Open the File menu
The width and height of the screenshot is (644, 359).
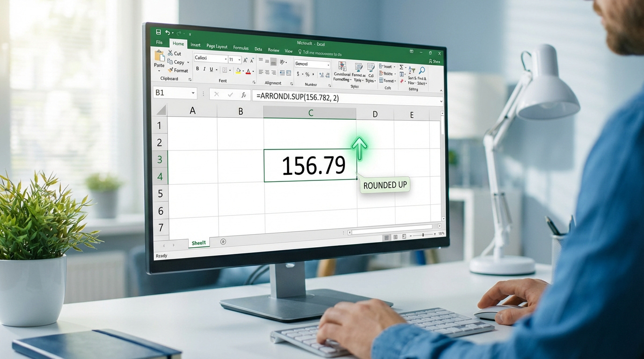tap(159, 42)
